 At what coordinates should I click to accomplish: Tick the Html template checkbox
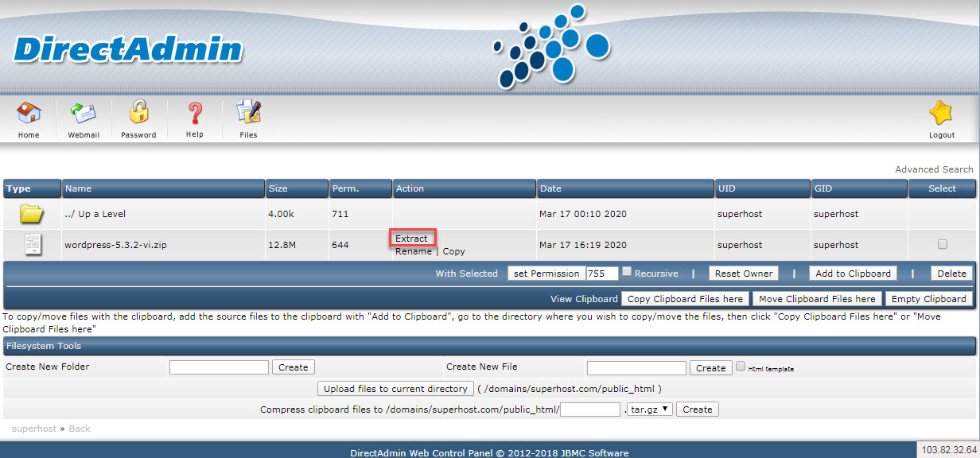[x=741, y=367]
